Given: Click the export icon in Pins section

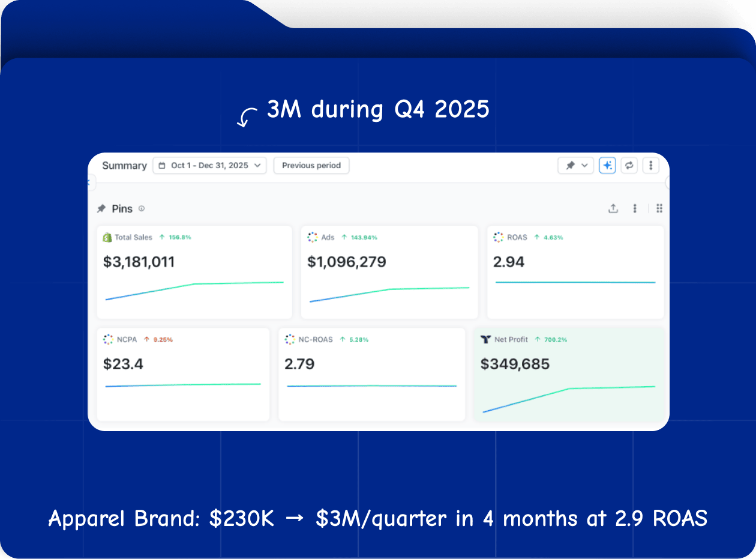Looking at the screenshot, I should point(613,208).
